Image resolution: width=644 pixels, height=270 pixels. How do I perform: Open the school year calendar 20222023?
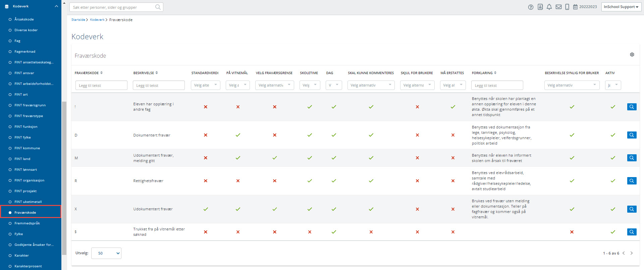click(585, 7)
